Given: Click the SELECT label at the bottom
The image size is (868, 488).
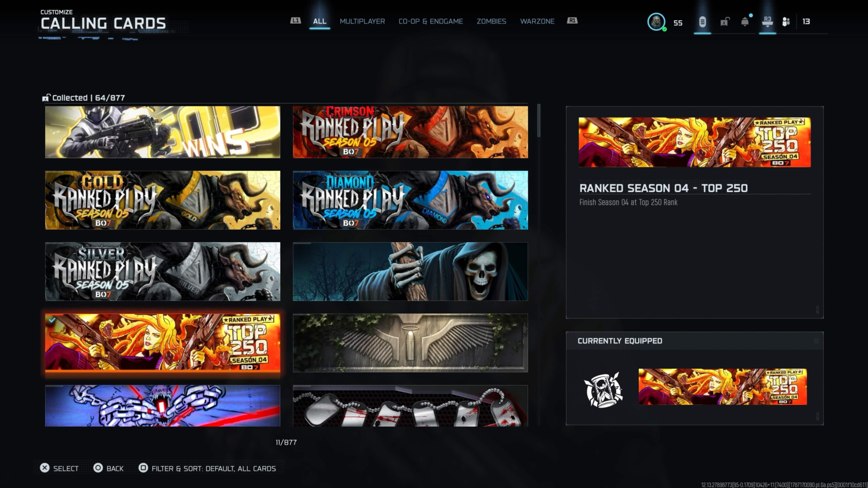Looking at the screenshot, I should (66, 469).
